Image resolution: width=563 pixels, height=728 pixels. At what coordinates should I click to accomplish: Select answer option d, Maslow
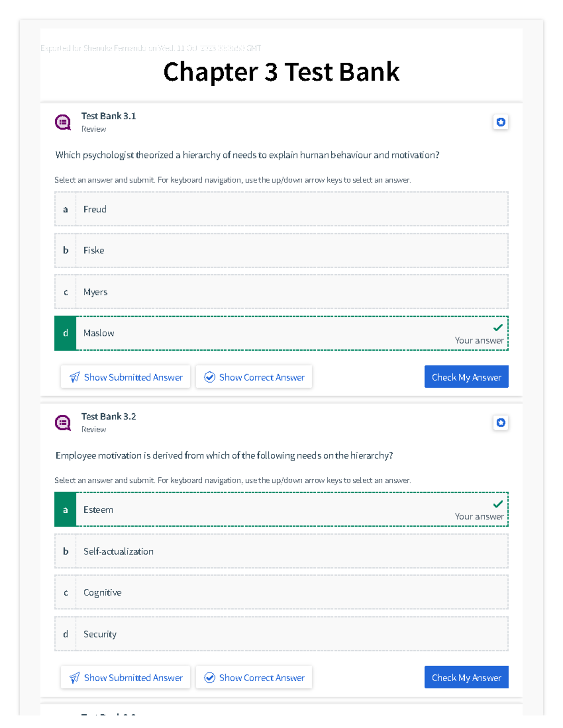(281, 333)
